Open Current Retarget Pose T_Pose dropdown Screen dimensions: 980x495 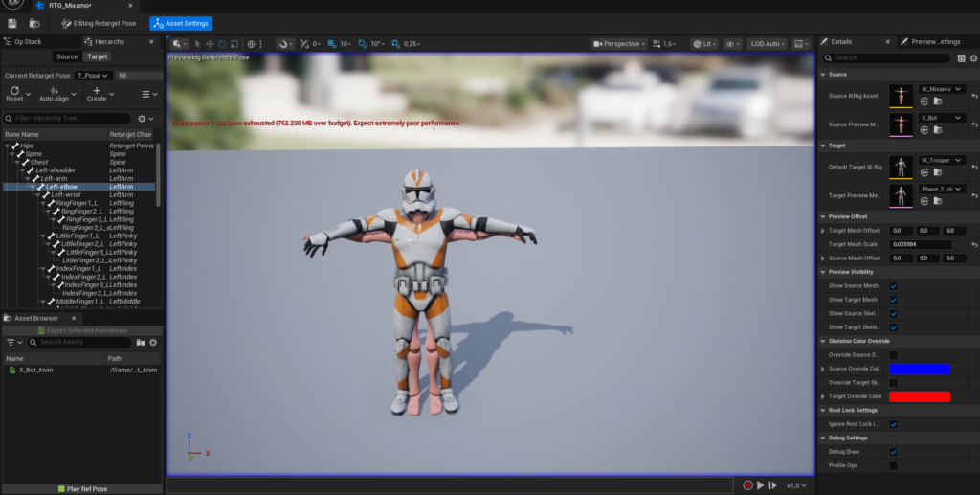point(93,76)
